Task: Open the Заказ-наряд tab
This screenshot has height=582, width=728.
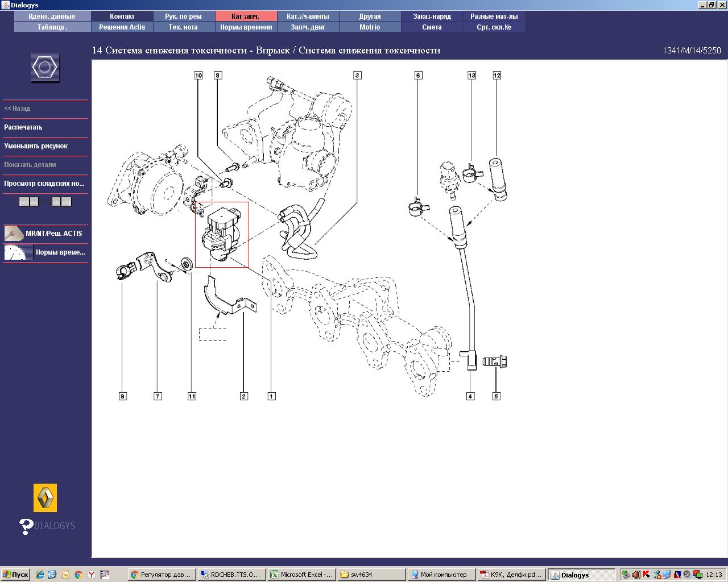Action: pyautogui.click(x=432, y=16)
